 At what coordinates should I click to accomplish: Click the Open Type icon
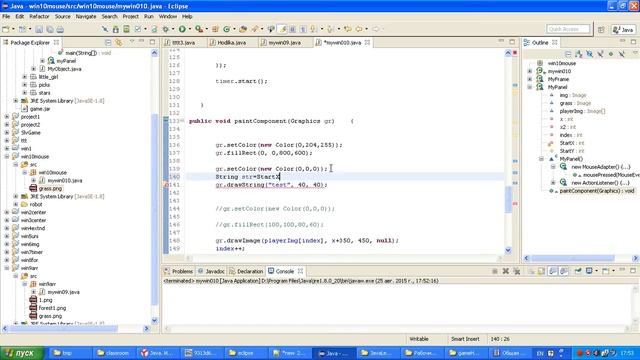pyautogui.click(x=243, y=29)
